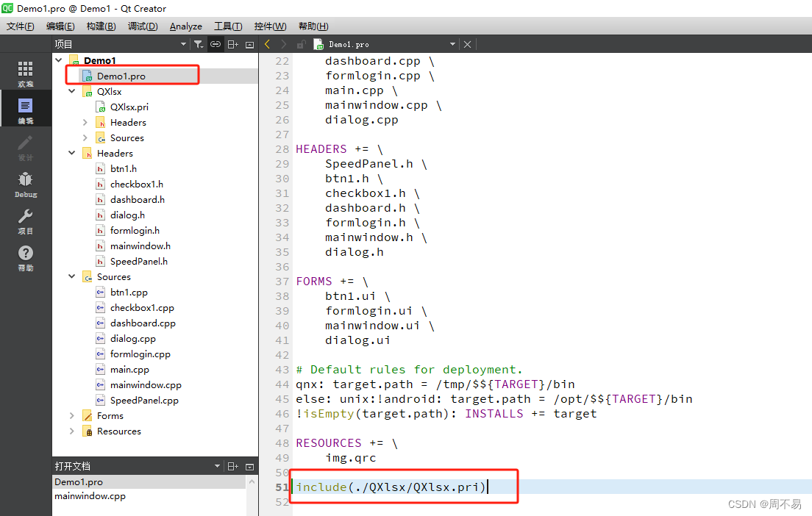Open the open-documents panel type dropdown
Screen dimensions: 812x516
(x=217, y=466)
